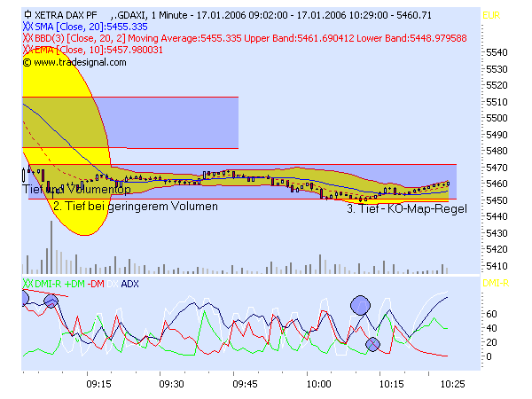This screenshot has width=532, height=399.
Task: Click the chart symbol icon before XETRA DAX PF
Action: (x=27, y=14)
